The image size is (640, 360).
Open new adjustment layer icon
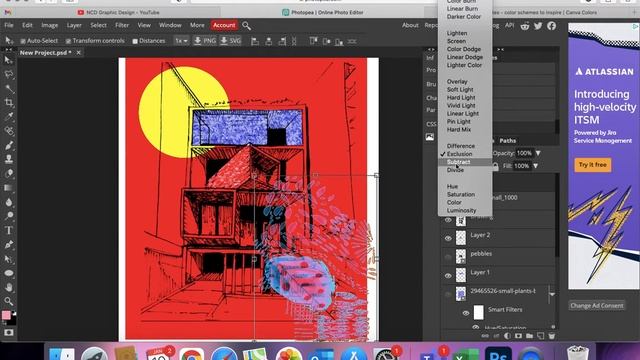click(507, 336)
